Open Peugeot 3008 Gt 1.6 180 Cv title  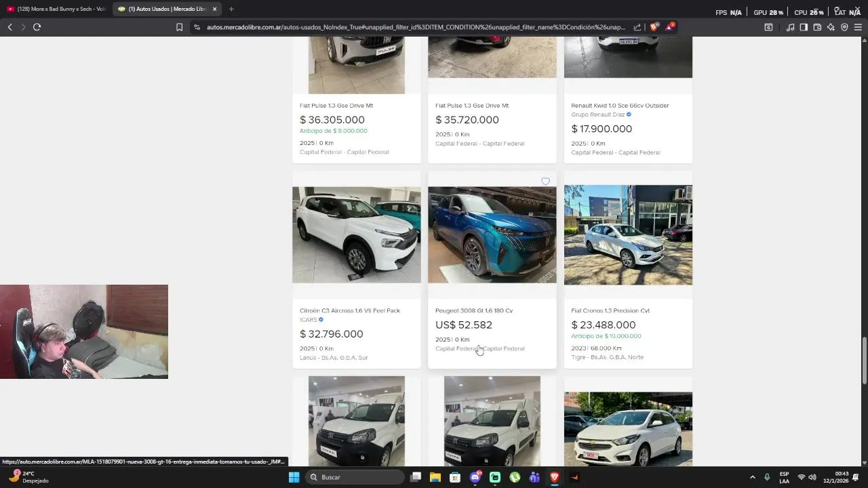[474, 310]
